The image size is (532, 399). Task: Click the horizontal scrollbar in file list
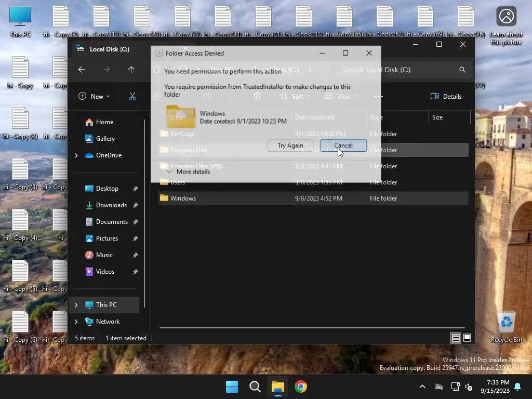[x=312, y=328]
